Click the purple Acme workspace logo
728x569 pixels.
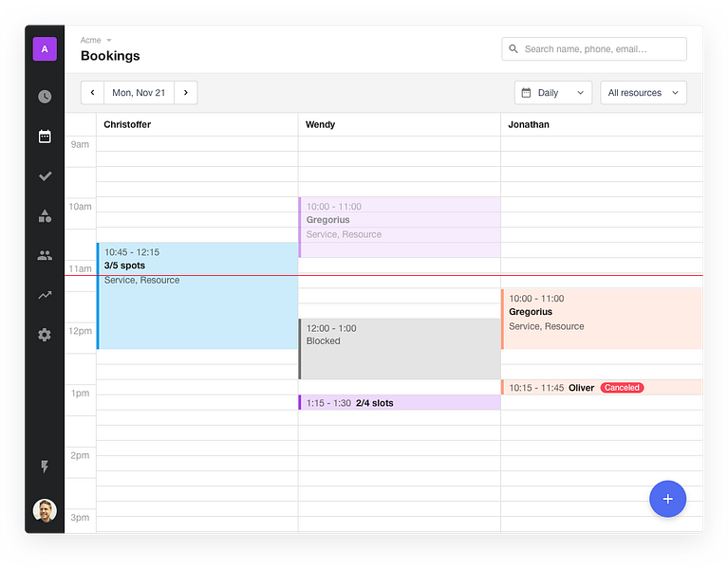tap(45, 48)
